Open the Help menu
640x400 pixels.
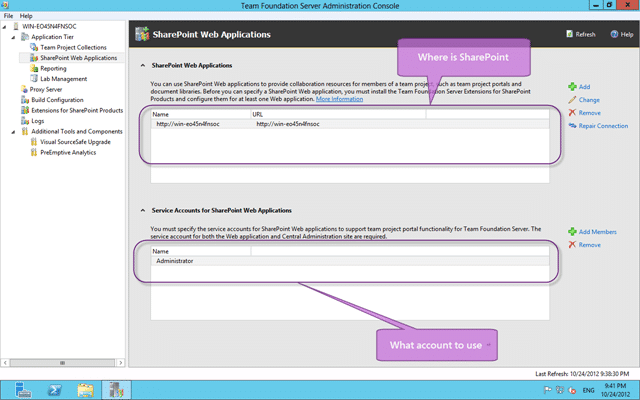[26, 16]
